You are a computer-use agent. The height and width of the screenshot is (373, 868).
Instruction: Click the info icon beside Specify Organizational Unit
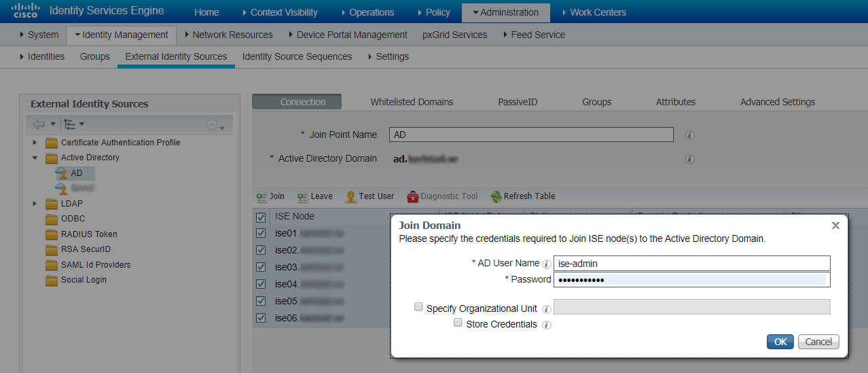547,309
